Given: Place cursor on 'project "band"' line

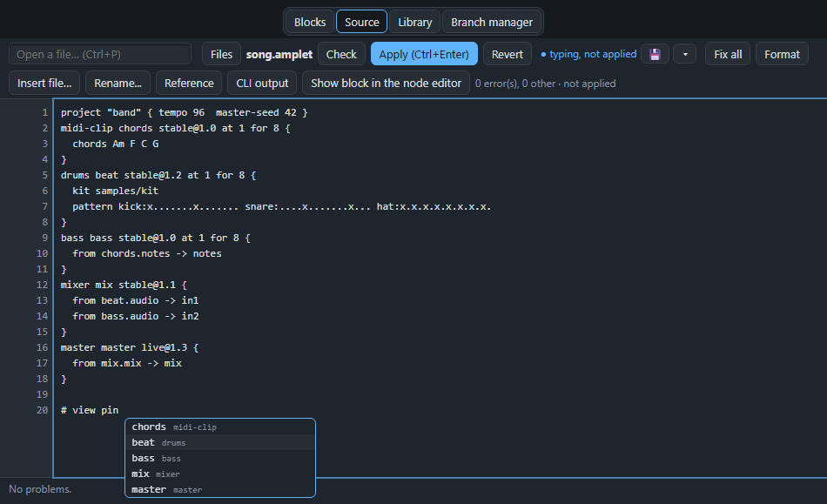Looking at the screenshot, I should tap(184, 112).
